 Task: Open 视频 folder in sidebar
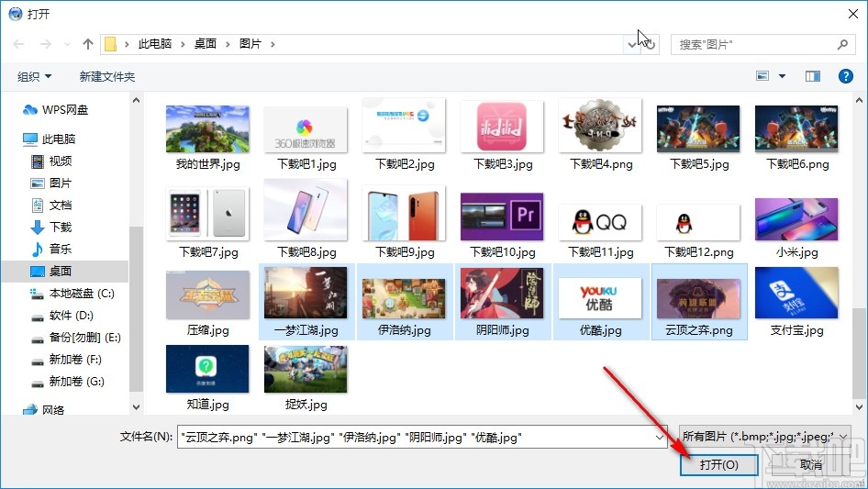pos(51,161)
